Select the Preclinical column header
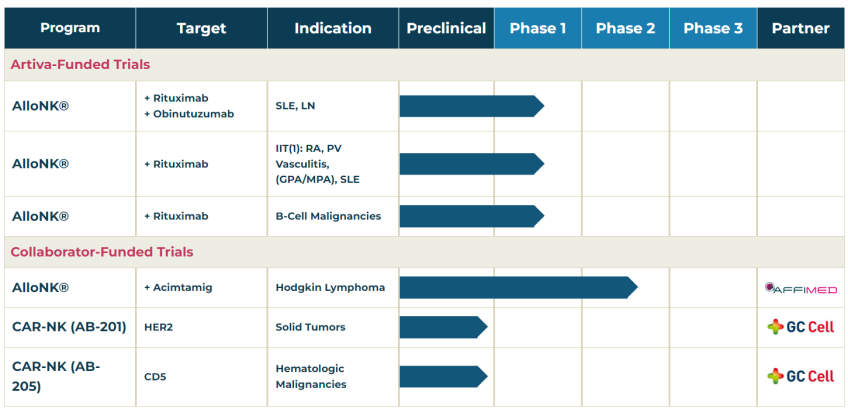Viewport: 848px width, 413px height. point(446,28)
